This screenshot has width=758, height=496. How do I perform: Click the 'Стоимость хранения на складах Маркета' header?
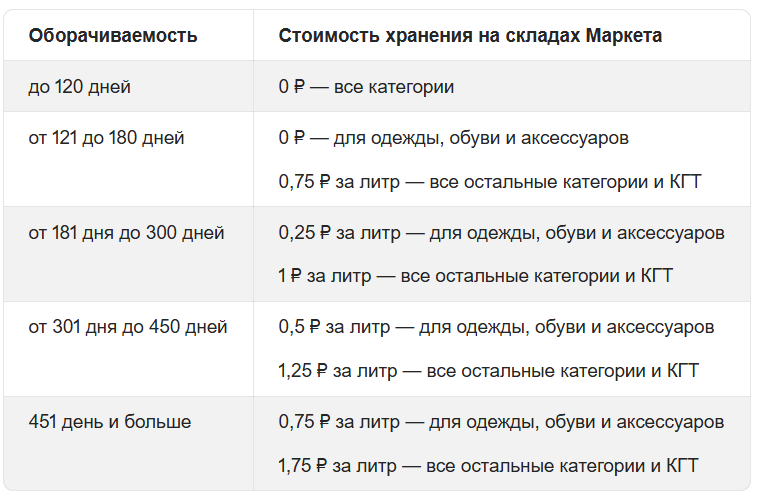(x=470, y=36)
